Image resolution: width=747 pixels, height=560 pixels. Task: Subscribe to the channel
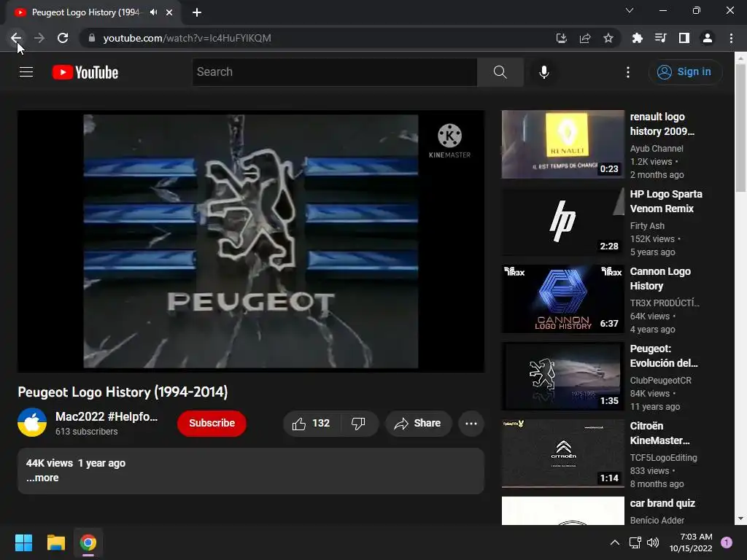[212, 423]
